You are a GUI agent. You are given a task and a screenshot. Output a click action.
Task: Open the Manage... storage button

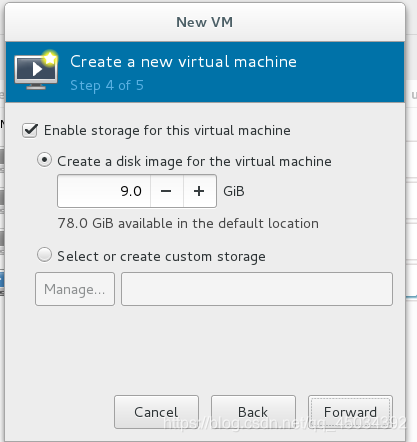75,289
